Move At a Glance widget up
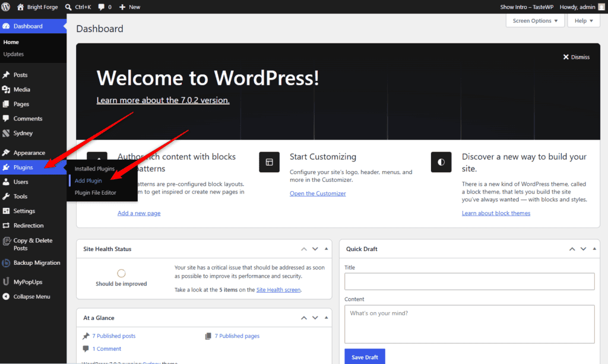Image resolution: width=608 pixels, height=364 pixels. (x=304, y=318)
